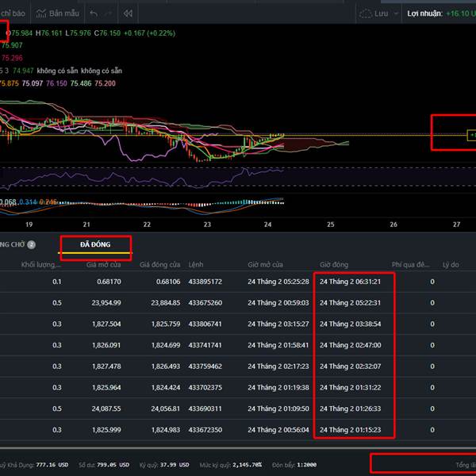
Task: Click open price 0.68170
Action: point(109,282)
